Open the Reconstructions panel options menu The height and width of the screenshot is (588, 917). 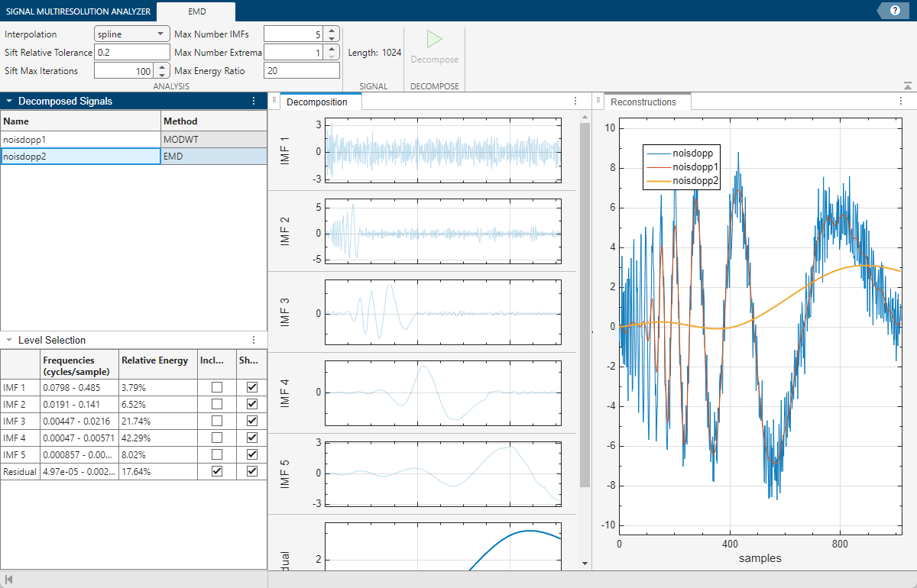pos(901,101)
